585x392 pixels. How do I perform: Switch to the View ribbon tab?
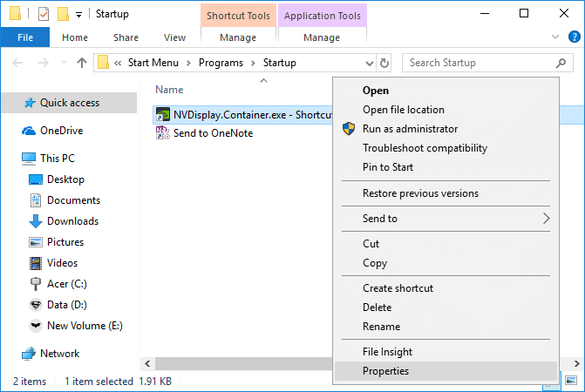[x=174, y=37]
